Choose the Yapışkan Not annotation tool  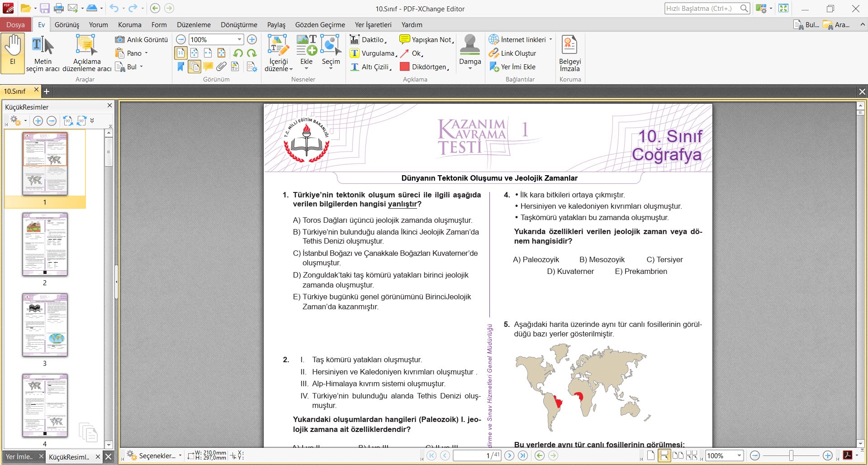click(x=427, y=40)
